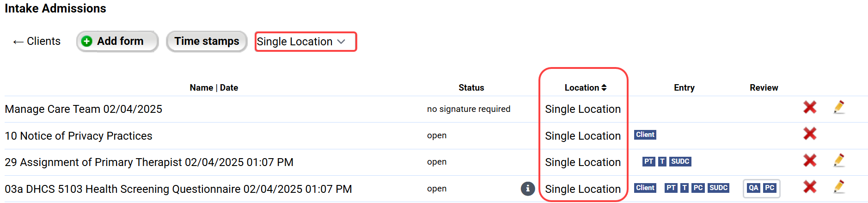Click Client entry badge on Privacy Practices row

(x=645, y=135)
